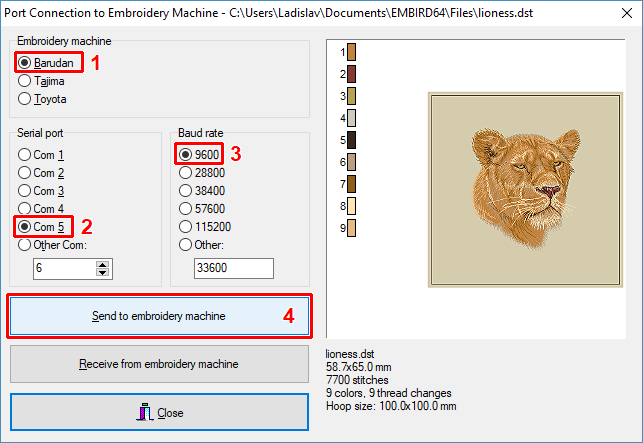Choose Com 2 serial port

41,173
